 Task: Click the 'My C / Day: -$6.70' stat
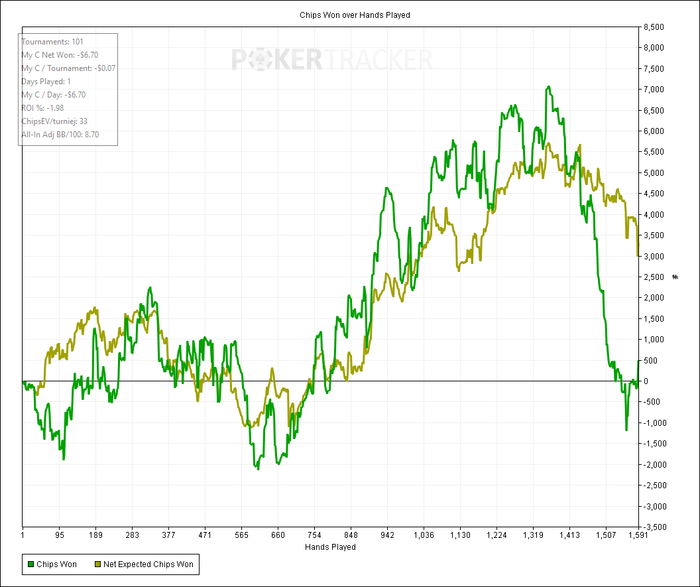click(54, 95)
